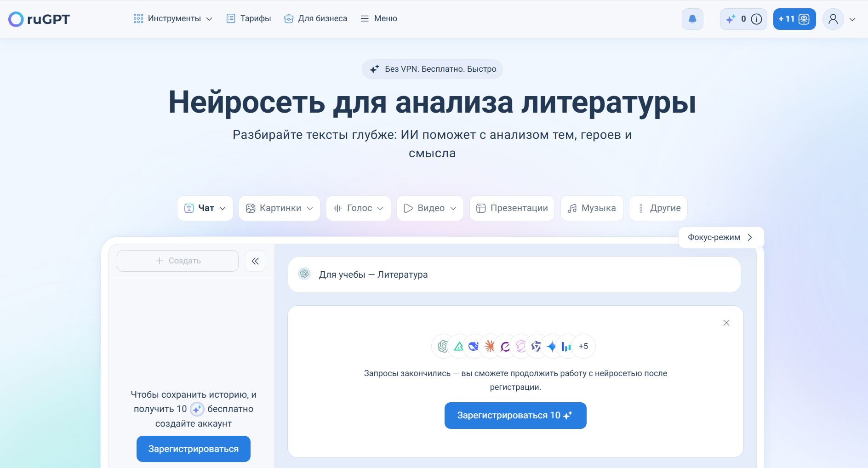Claim the +11 bonus button
The image size is (868, 468).
[794, 19]
